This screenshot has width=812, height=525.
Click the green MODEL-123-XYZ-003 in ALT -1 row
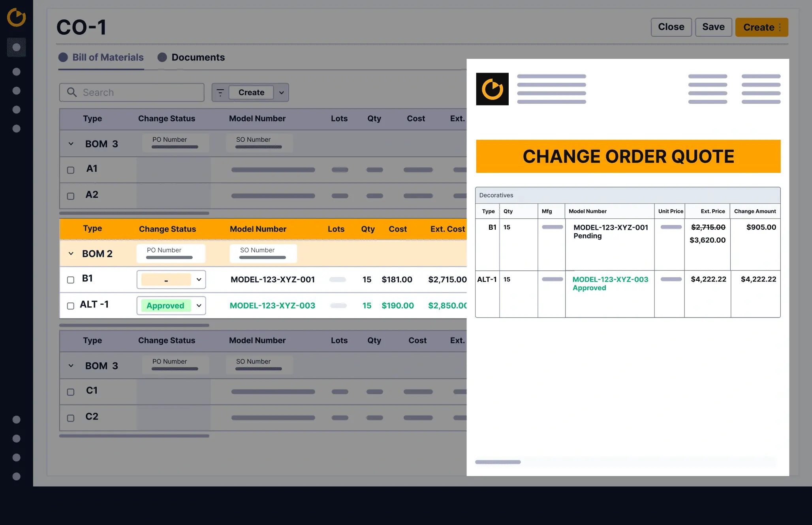pos(273,306)
